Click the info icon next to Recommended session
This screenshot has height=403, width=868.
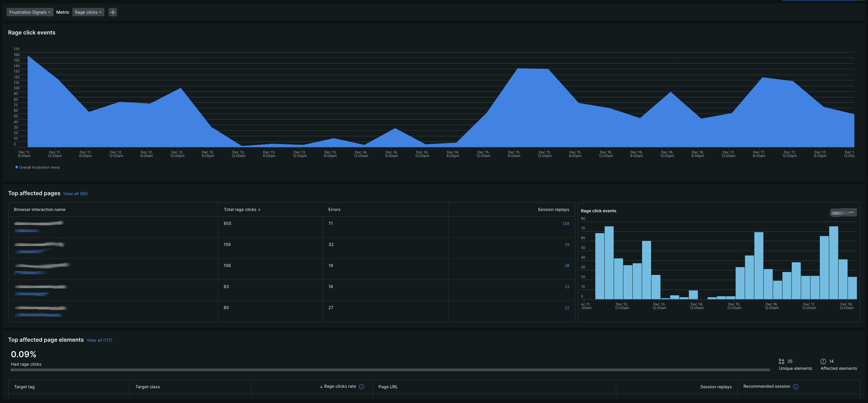(795, 386)
